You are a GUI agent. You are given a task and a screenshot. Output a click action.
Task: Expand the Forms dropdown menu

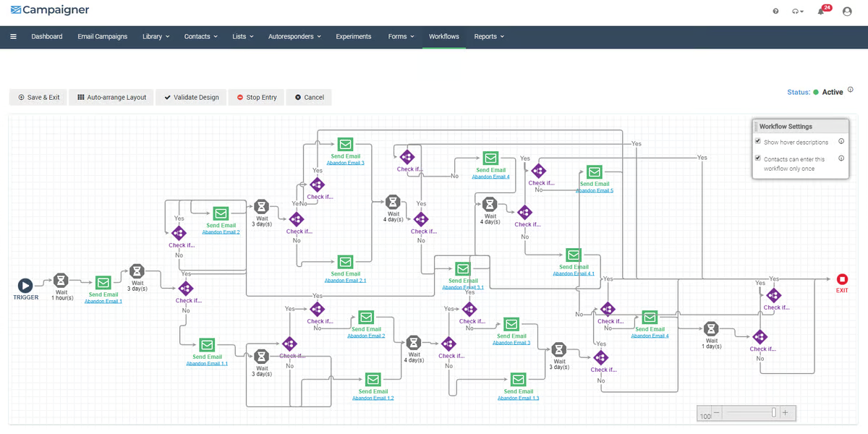tap(401, 36)
